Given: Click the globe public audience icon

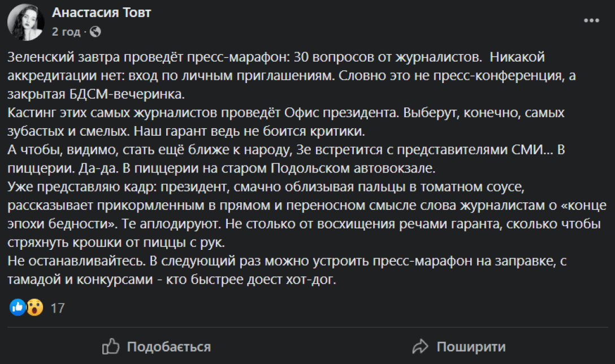Looking at the screenshot, I should tap(95, 32).
